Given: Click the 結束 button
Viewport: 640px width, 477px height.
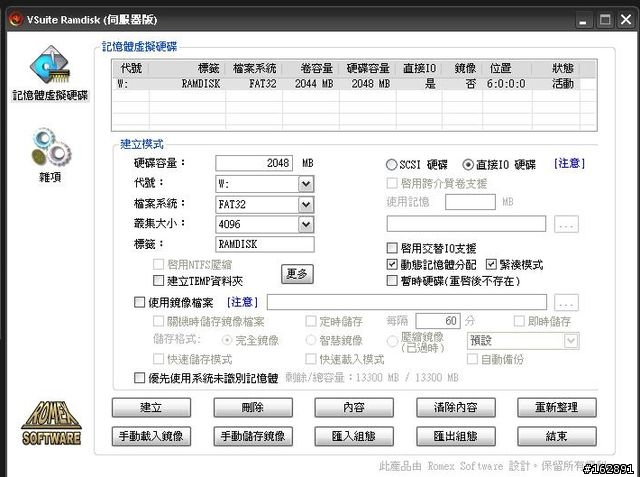Looking at the screenshot, I should pos(557,436).
